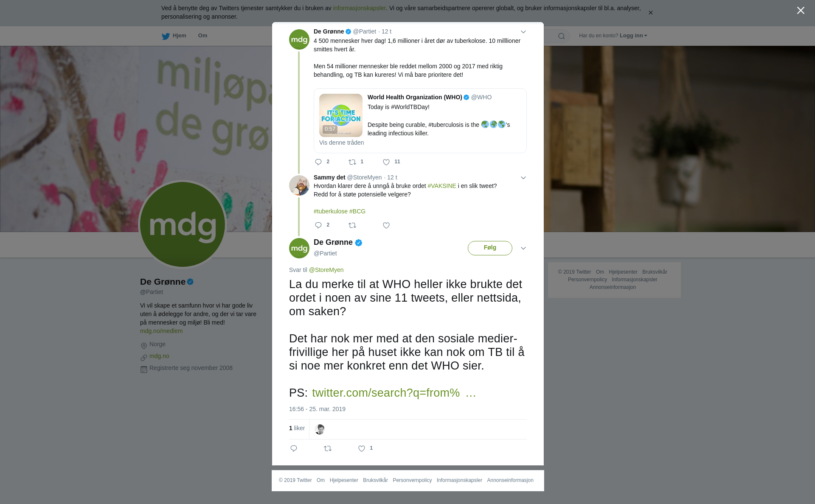The width and height of the screenshot is (815, 504).
Task: Follow De Grønne with the Følg button
Action: (x=490, y=248)
